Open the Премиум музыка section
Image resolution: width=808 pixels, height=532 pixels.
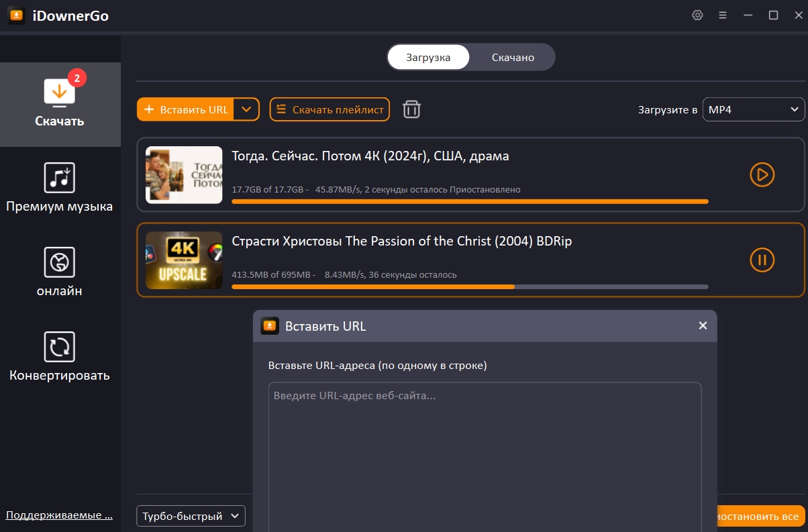tap(60, 188)
